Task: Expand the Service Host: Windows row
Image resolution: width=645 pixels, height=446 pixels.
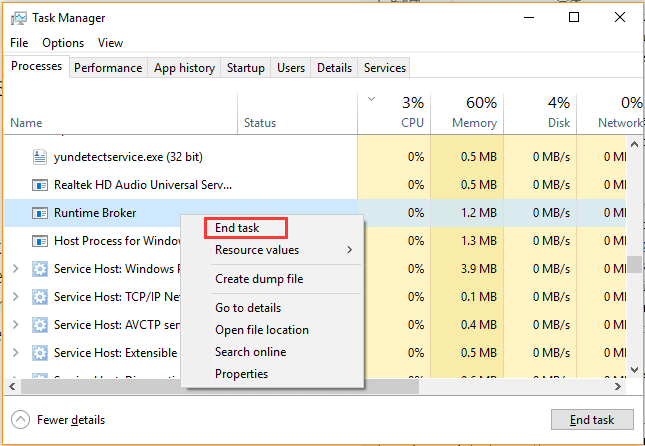Action: (x=16, y=269)
